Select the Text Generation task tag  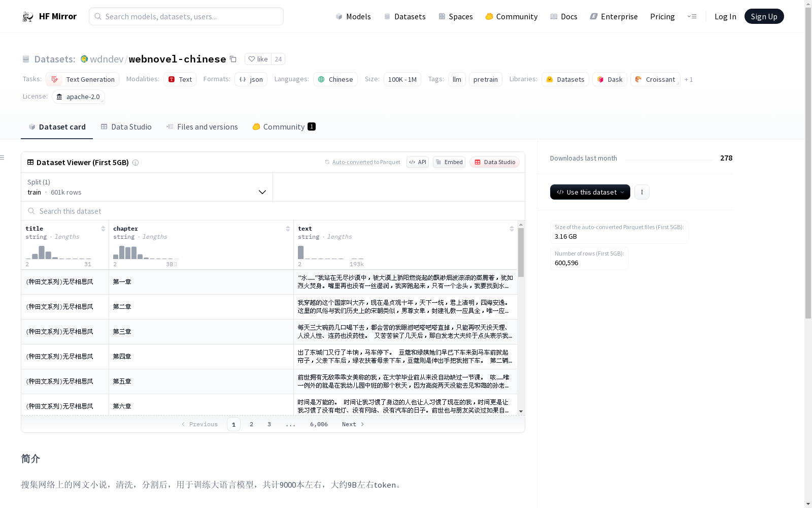click(83, 79)
